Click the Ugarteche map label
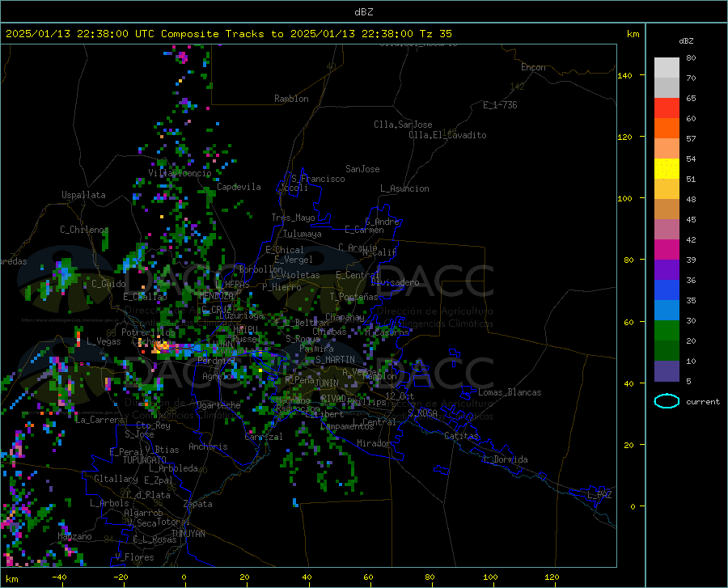 coord(218,405)
